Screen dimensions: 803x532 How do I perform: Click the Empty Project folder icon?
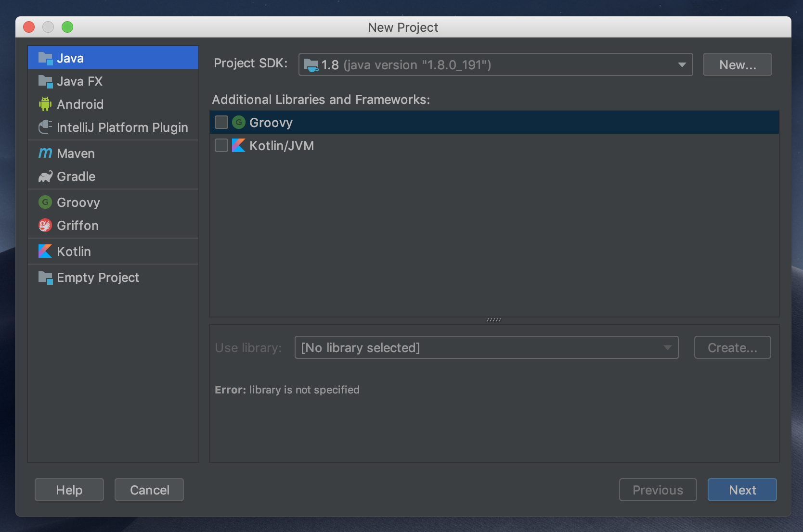click(x=45, y=278)
